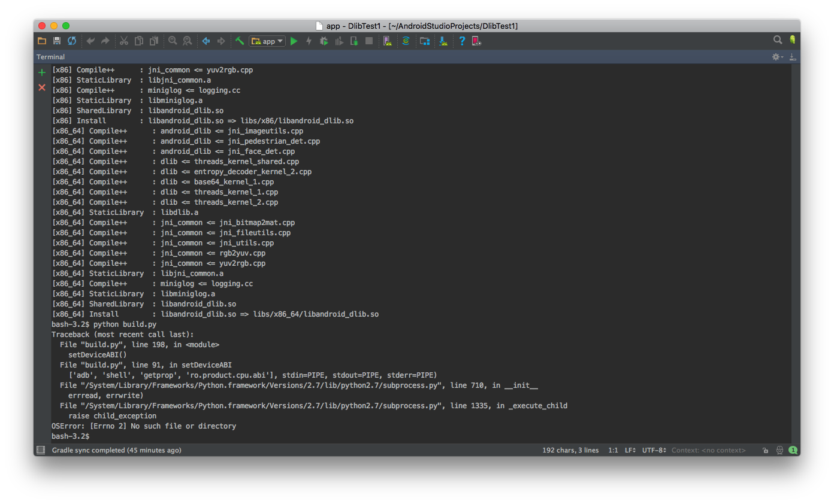This screenshot has height=504, width=834.
Task: Click the x86_64 jni_face_det.cpp compile line
Action: (x=173, y=151)
